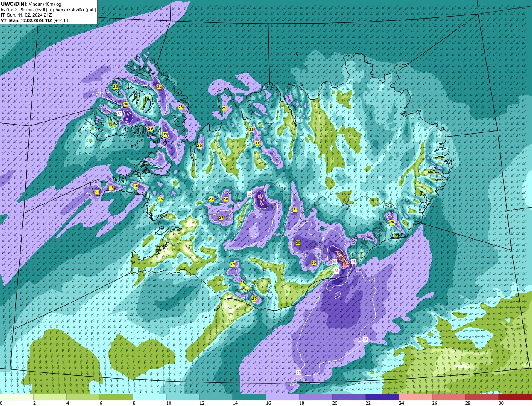The image size is (532, 406).
Task: Select the 26–28 m/s salmon legend swatch
Action: pyautogui.click(x=449, y=397)
